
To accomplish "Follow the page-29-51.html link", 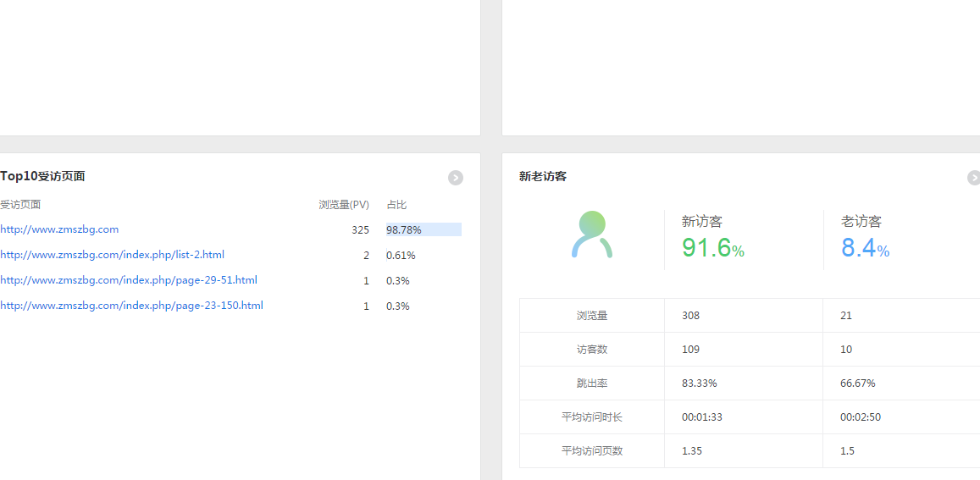I will (129, 280).
